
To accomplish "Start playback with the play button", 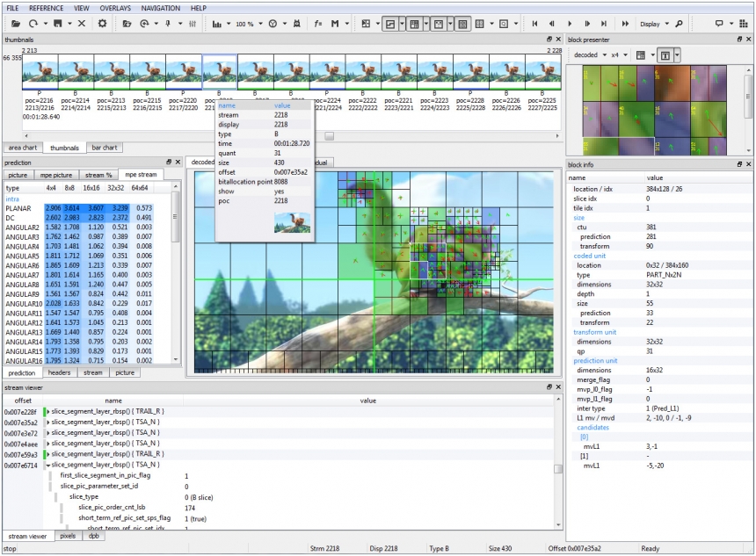I will [570, 24].
